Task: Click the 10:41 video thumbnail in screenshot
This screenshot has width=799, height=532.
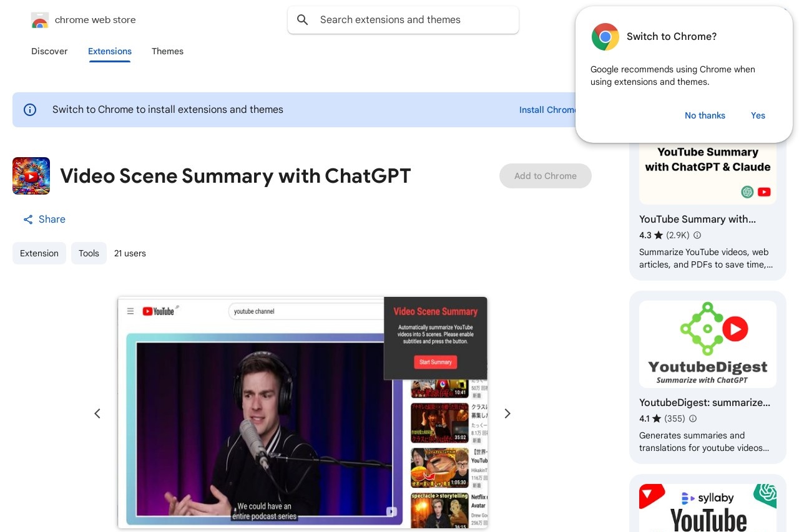Action: coord(439,388)
